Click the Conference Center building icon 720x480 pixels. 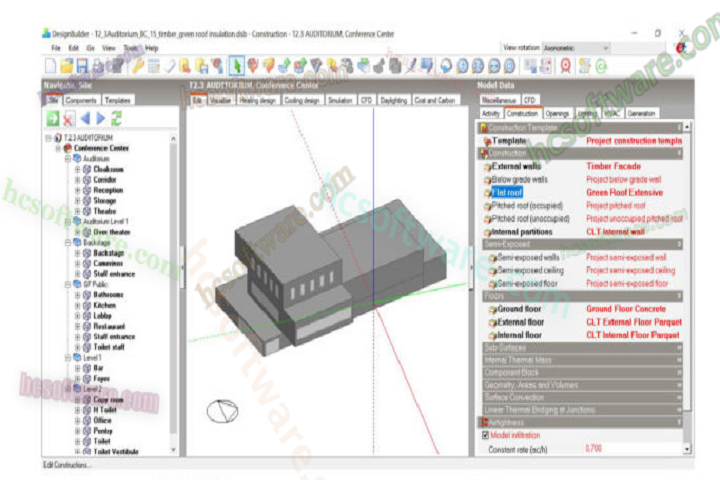click(x=68, y=148)
